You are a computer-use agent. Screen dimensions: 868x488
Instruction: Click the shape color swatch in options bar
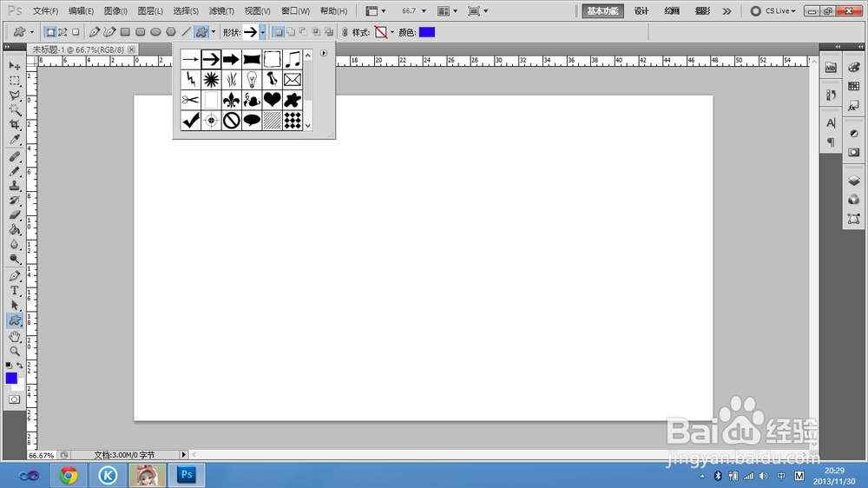427,32
